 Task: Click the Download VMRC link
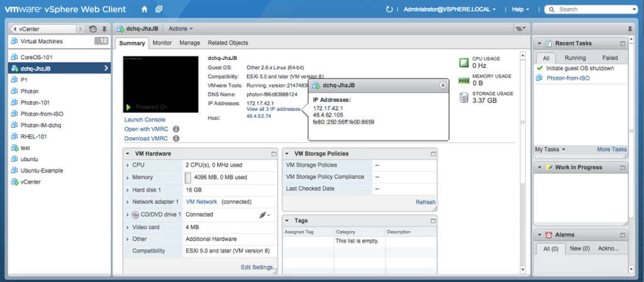tap(146, 138)
